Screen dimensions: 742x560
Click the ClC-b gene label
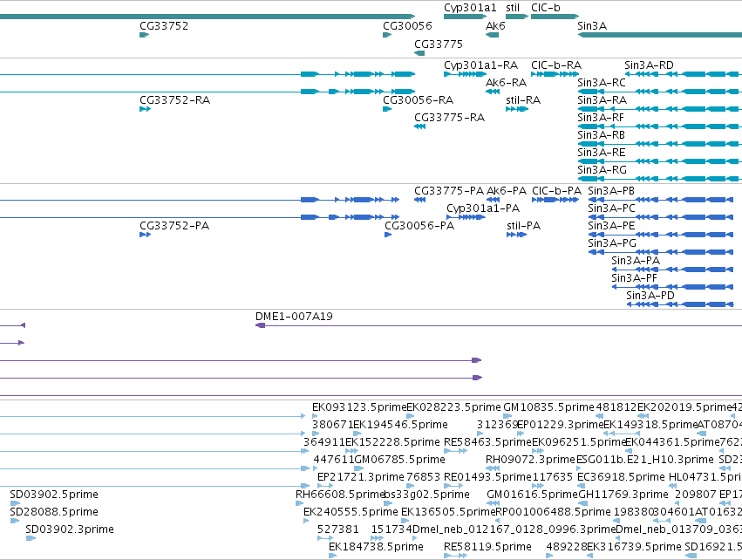[546, 8]
